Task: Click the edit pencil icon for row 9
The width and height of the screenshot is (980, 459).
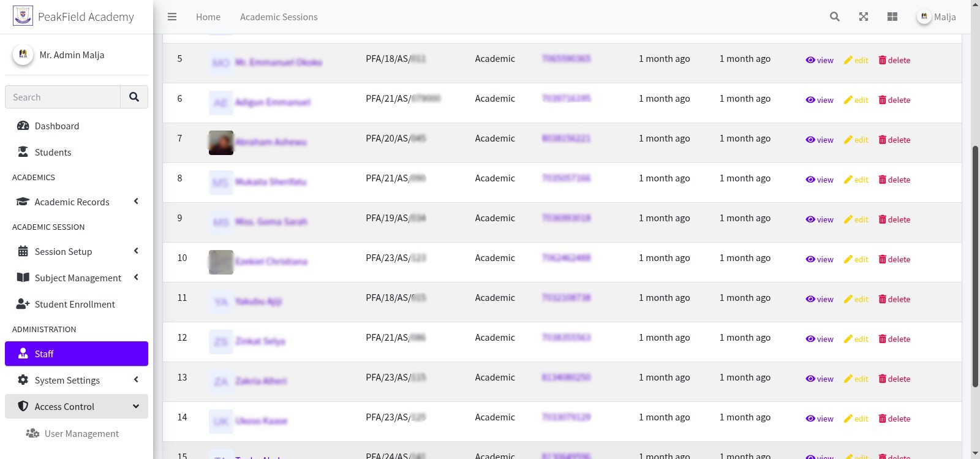Action: [848, 219]
